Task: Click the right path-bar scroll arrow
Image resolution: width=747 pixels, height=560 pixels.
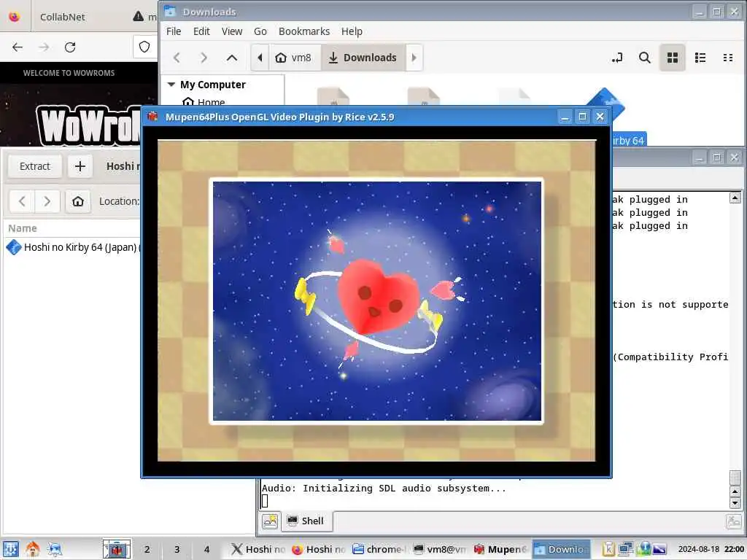Action: [x=414, y=58]
